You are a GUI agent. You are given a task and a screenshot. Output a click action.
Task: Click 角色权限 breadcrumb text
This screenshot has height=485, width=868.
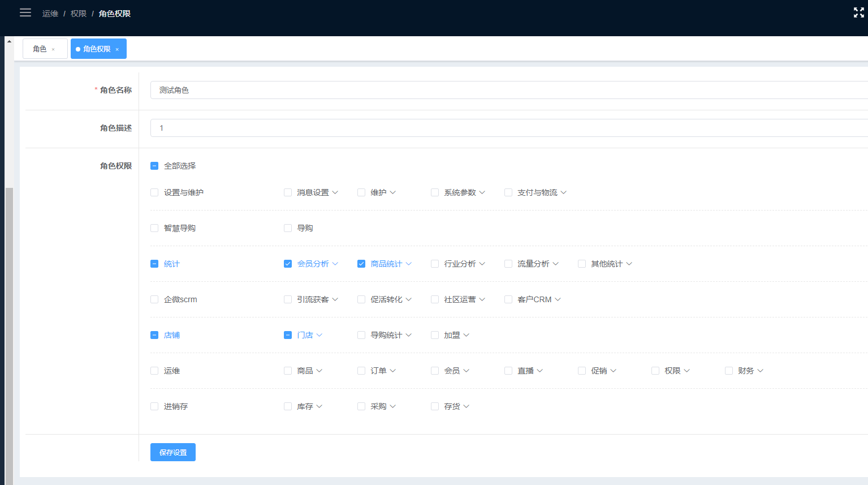[115, 14]
